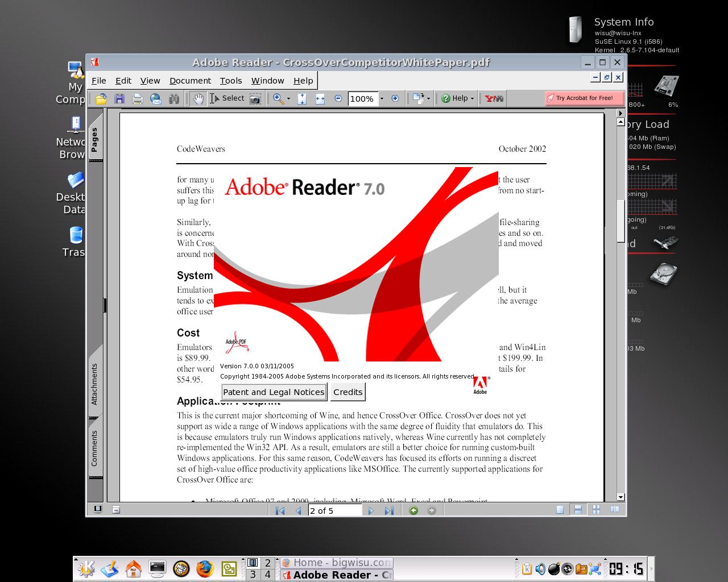
Task: Choose the Snapshot camera tool
Action: (x=255, y=98)
